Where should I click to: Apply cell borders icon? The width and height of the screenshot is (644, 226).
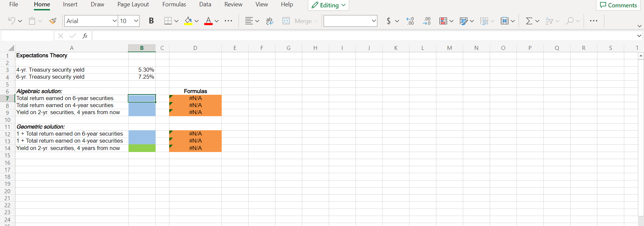click(x=168, y=21)
